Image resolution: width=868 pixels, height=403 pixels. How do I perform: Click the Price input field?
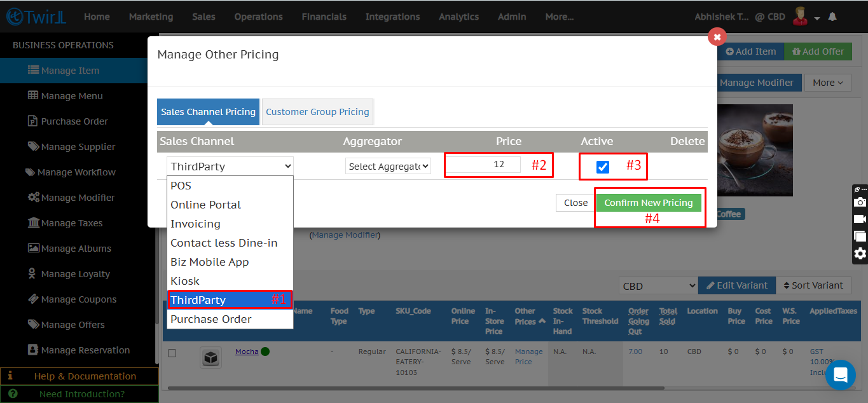483,165
